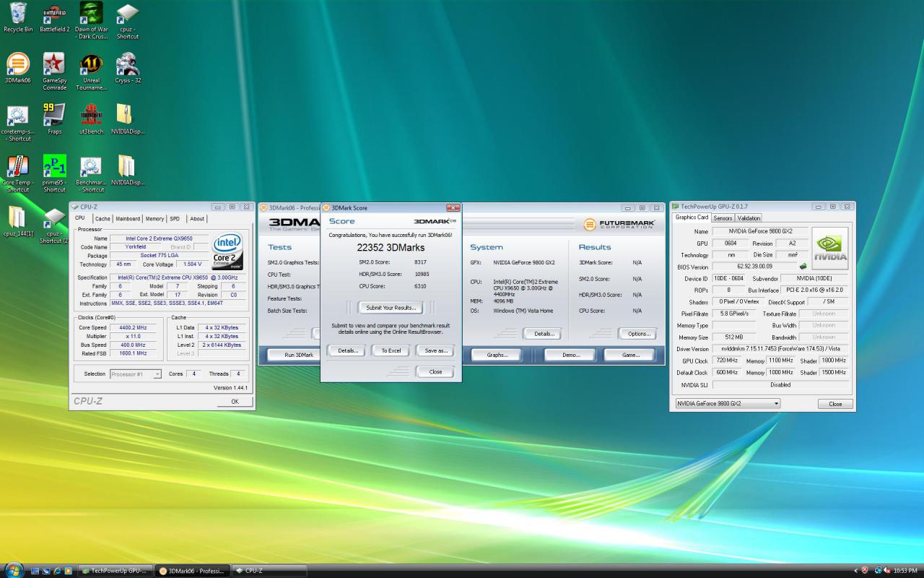Viewport: 924px width, 578px height.
Task: Close the 3DMark Score dialog via Close button
Action: [x=435, y=371]
